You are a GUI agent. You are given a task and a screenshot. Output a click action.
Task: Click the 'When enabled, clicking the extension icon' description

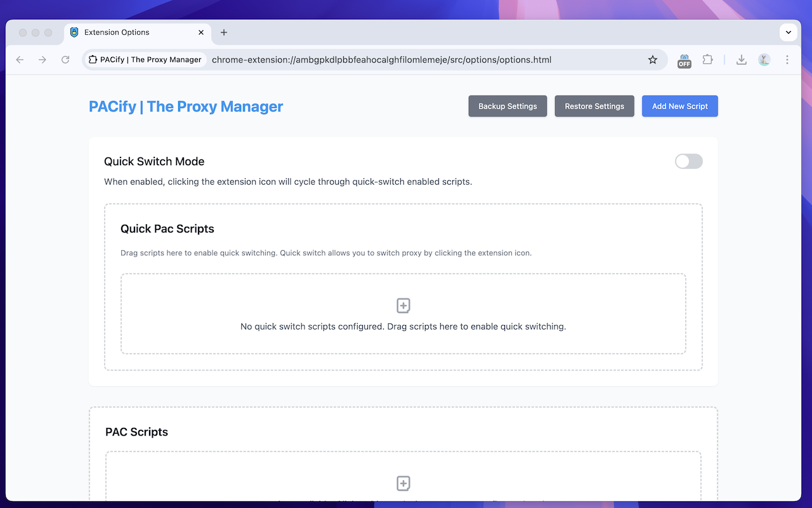click(x=288, y=182)
